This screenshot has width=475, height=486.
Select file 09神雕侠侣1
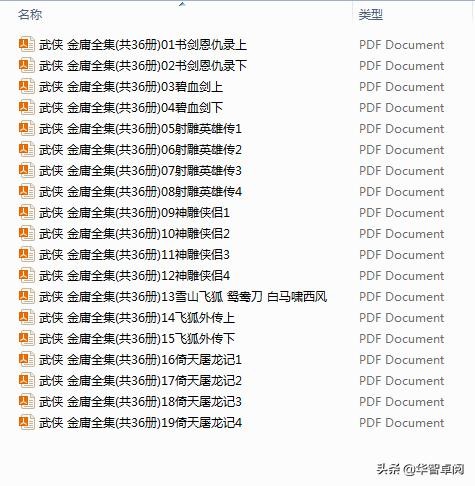click(134, 213)
